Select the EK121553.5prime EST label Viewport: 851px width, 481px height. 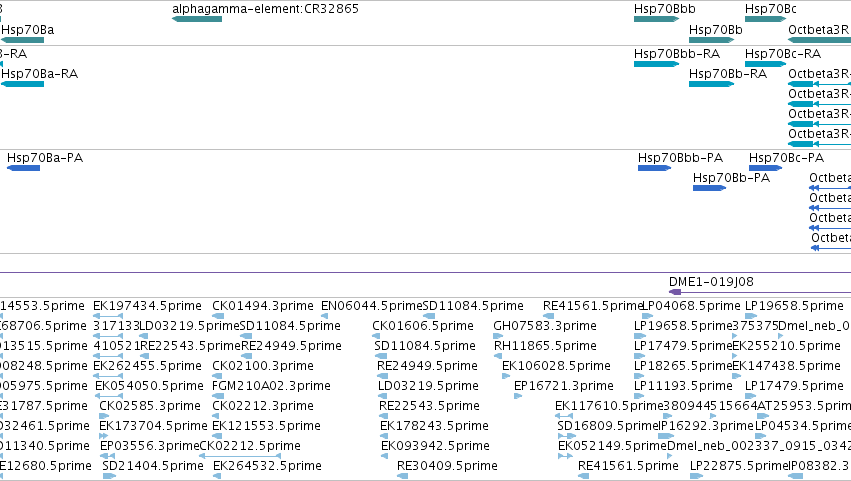[266, 426]
